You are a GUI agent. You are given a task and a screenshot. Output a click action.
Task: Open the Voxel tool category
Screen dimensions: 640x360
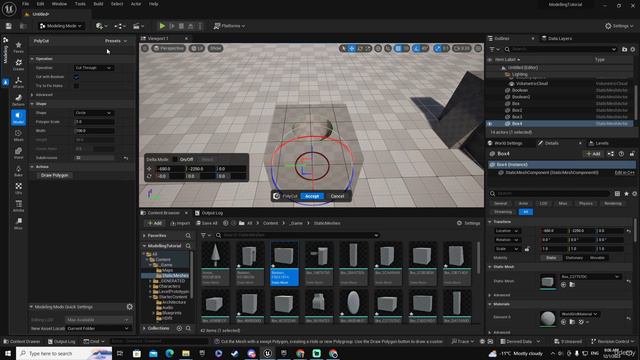[18, 153]
